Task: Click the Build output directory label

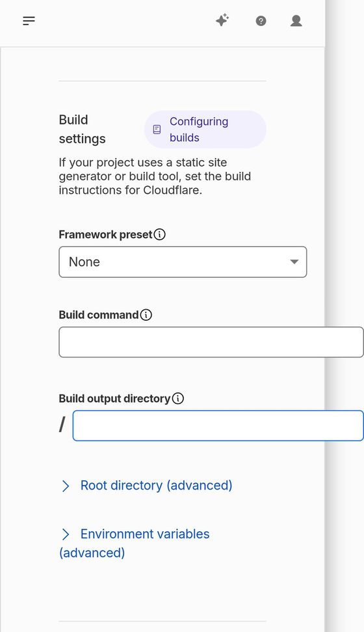Action: (115, 398)
